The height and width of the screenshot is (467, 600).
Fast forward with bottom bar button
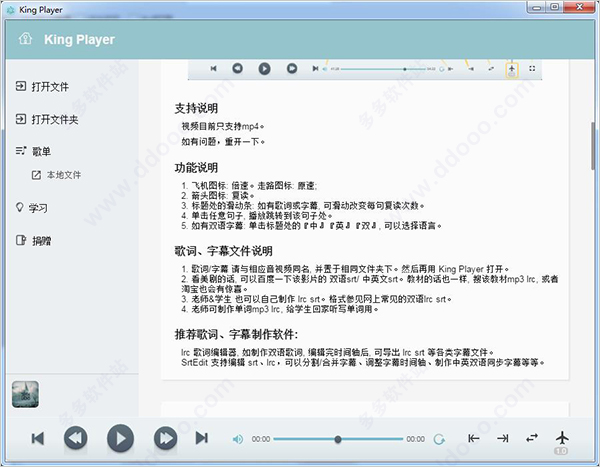click(165, 438)
